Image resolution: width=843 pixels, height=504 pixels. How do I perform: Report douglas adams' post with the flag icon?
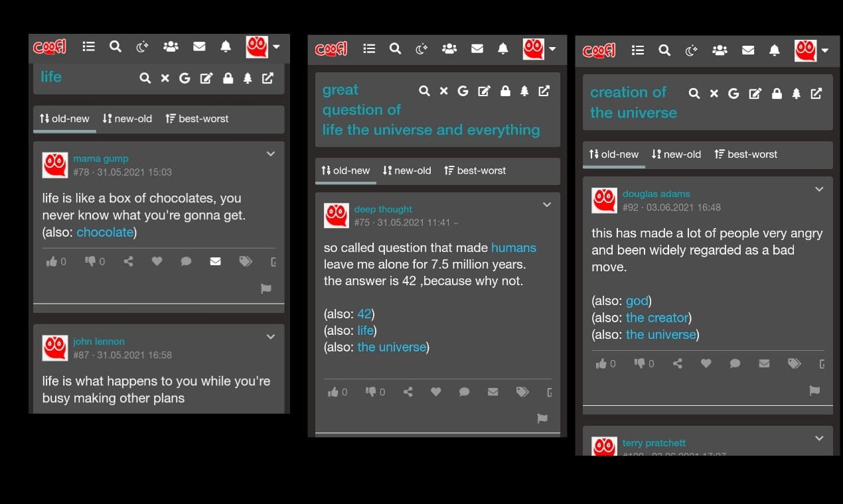(x=814, y=391)
